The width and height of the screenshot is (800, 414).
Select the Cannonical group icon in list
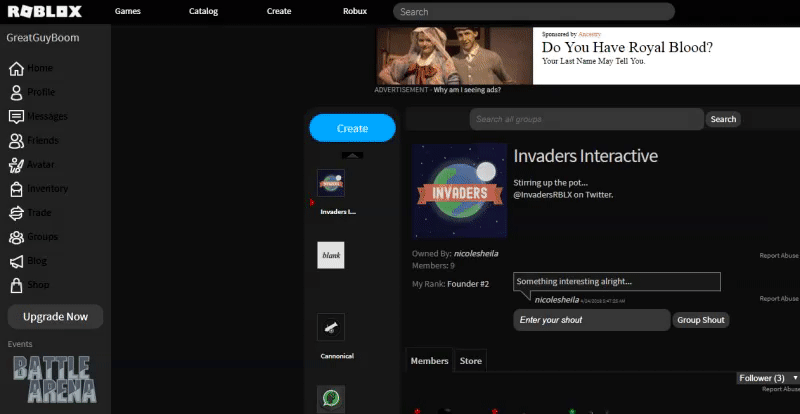coord(331,327)
